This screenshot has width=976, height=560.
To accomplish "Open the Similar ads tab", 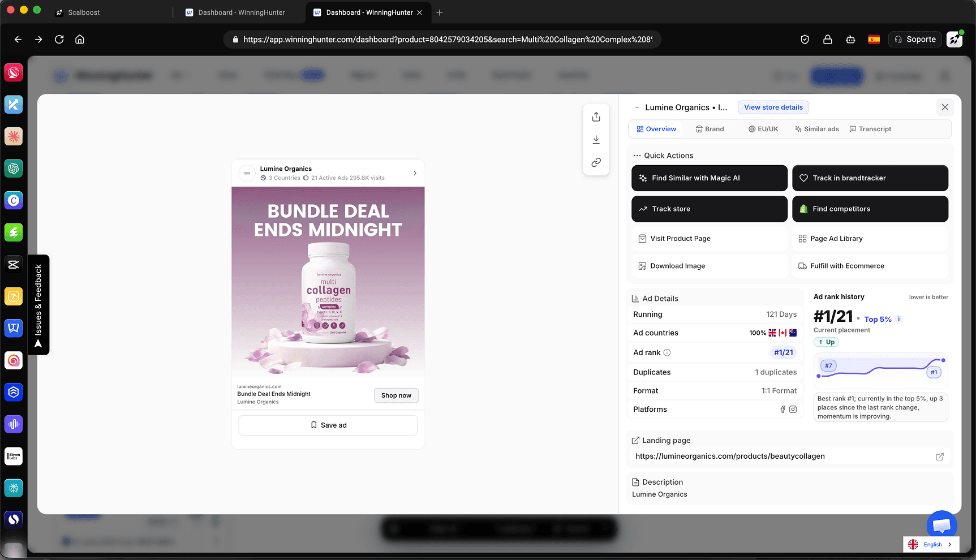I will click(x=816, y=129).
